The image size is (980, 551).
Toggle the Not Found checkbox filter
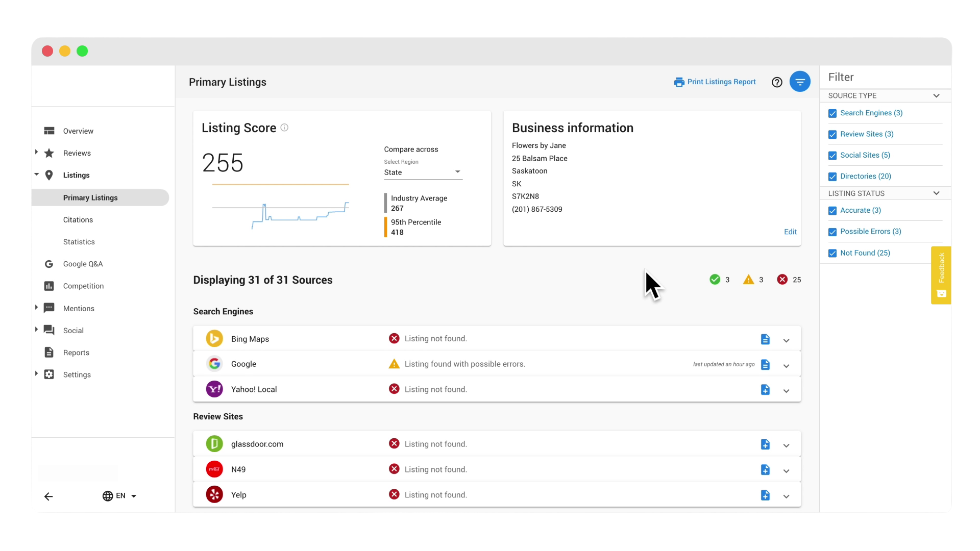[x=832, y=253]
